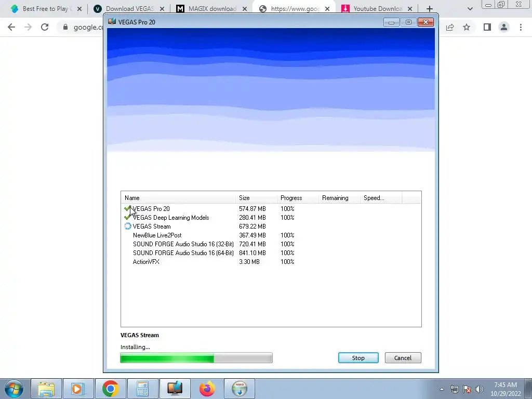Click the Cancel button in the installer
532x399 pixels.
tap(403, 357)
